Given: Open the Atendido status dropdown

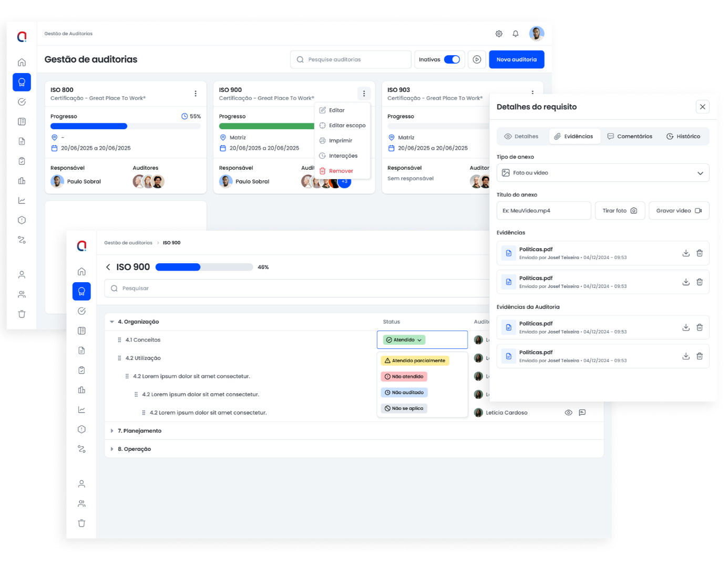Looking at the screenshot, I should [x=404, y=340].
